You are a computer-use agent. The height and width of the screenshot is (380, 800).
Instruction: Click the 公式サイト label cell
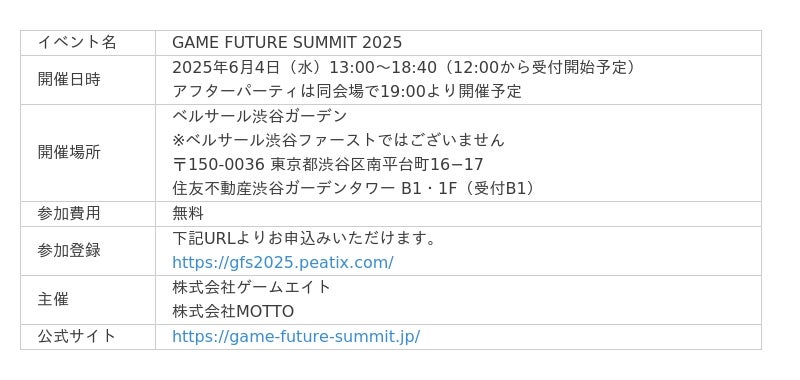coord(88,337)
